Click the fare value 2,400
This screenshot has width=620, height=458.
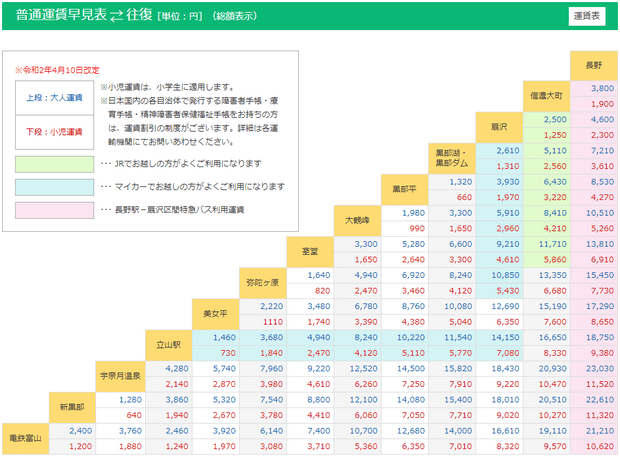coord(81,431)
